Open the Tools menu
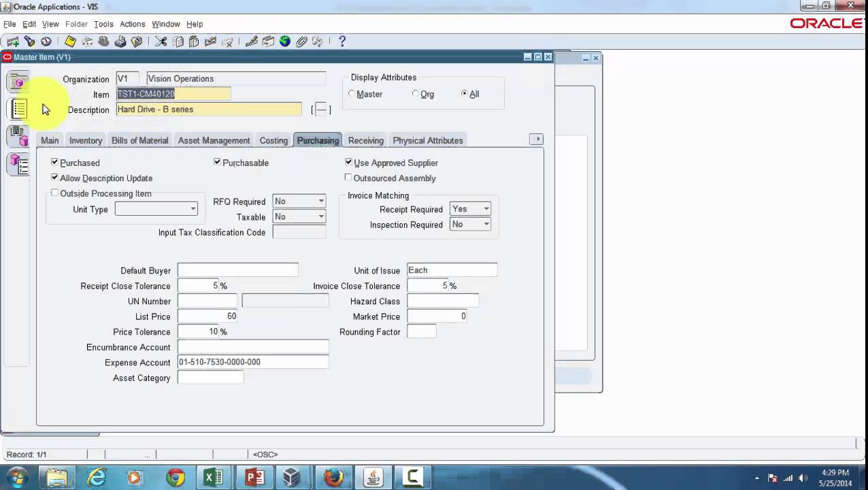 (103, 24)
